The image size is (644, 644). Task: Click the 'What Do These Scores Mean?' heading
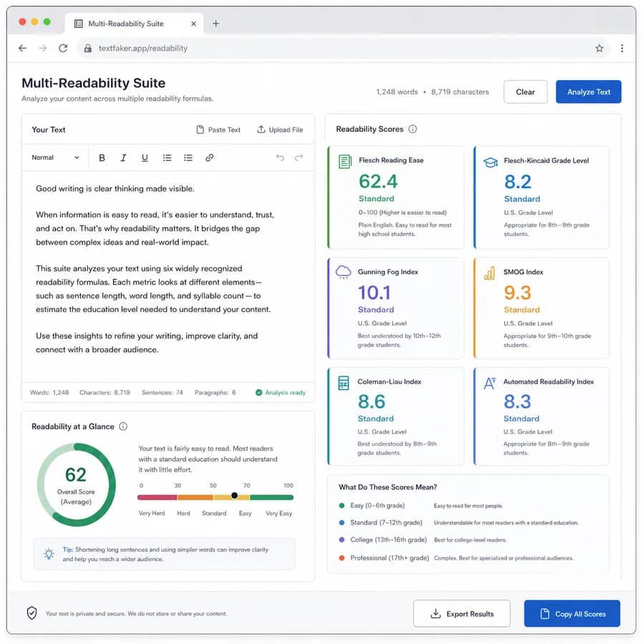pos(388,487)
